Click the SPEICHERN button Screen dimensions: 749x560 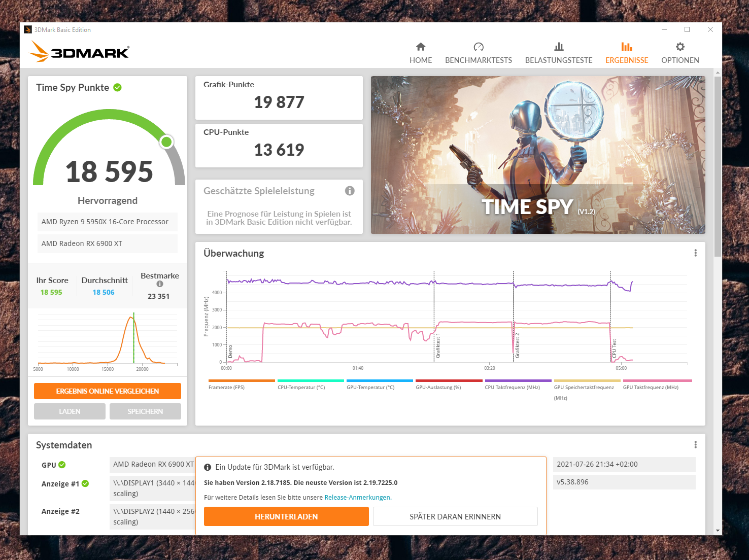(145, 411)
